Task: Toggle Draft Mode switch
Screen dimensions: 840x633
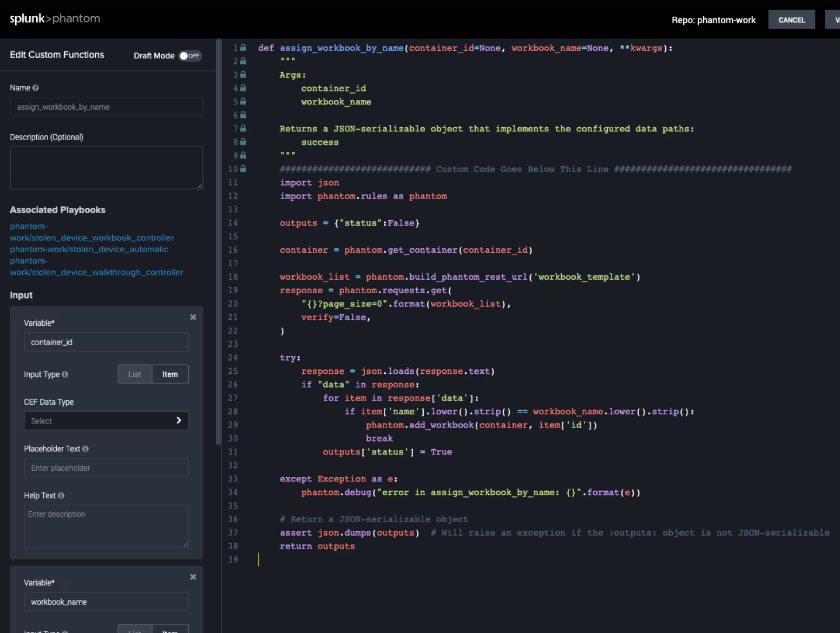Action: (190, 56)
